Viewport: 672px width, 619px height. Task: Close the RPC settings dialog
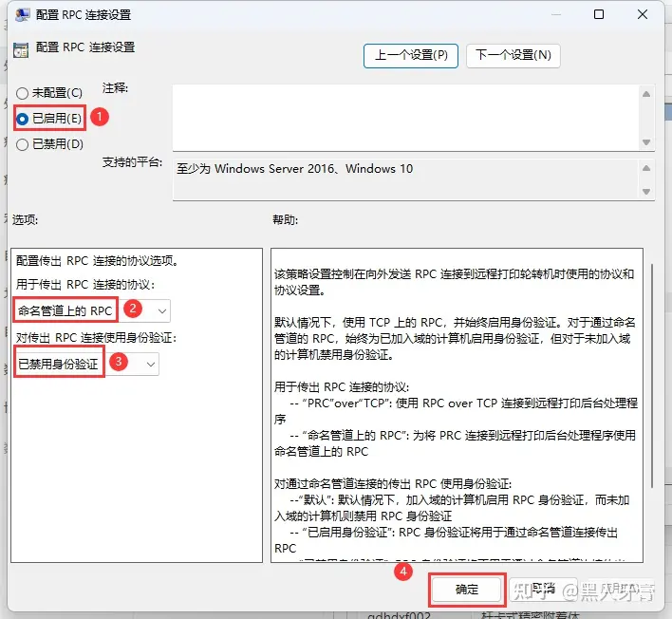(x=642, y=14)
